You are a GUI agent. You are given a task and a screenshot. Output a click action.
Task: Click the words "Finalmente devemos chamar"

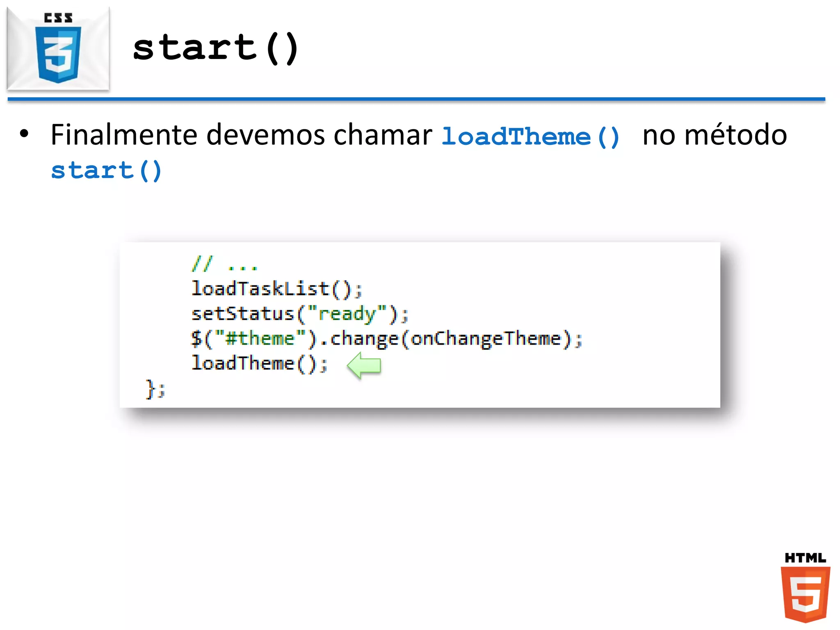(x=241, y=135)
